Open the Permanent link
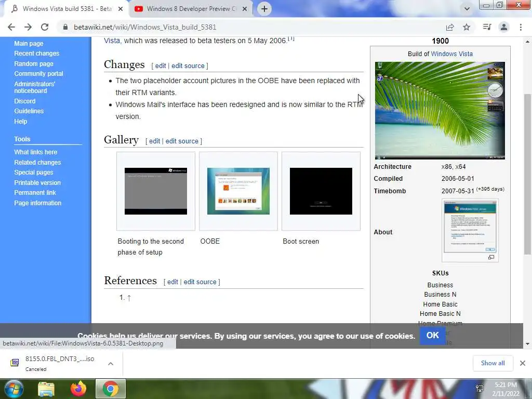532x399 pixels. tap(35, 192)
